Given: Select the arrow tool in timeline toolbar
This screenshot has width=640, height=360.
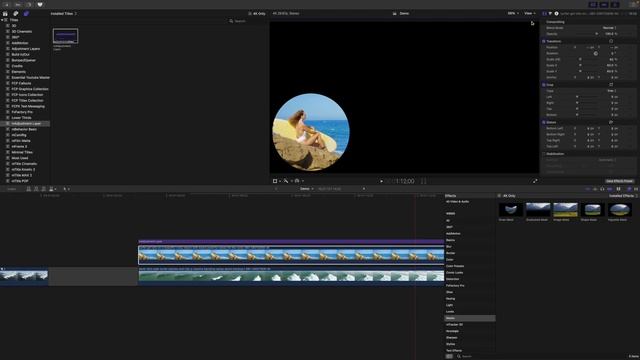Looking at the screenshot, I should pyautogui.click(x=64, y=189).
